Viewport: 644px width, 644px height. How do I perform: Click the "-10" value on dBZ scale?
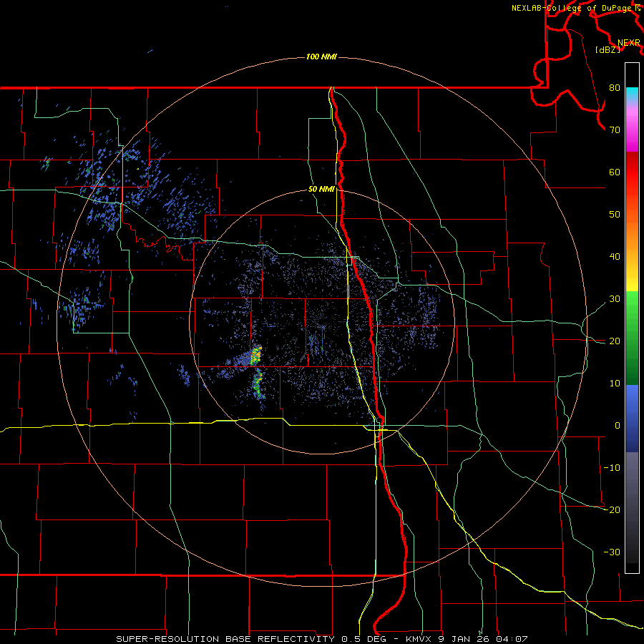point(612,468)
